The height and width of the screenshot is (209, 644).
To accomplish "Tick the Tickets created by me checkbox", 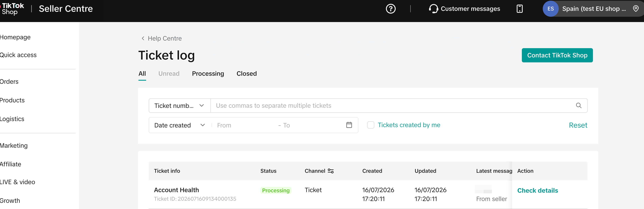I will 371,125.
